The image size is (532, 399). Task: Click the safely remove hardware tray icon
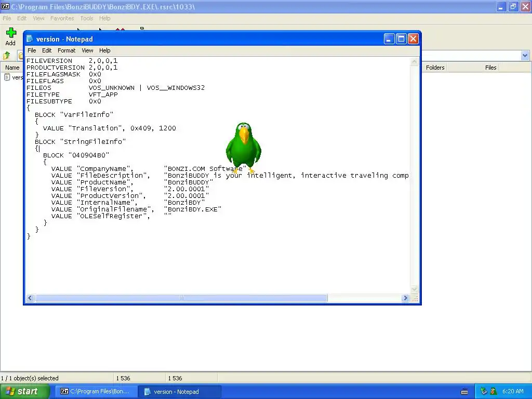pyautogui.click(x=484, y=391)
